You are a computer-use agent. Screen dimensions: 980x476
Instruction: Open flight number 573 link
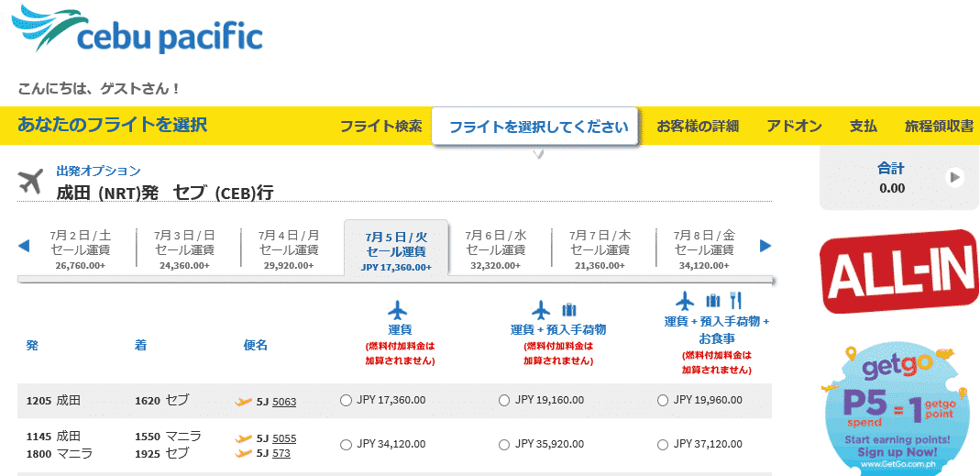[x=281, y=453]
